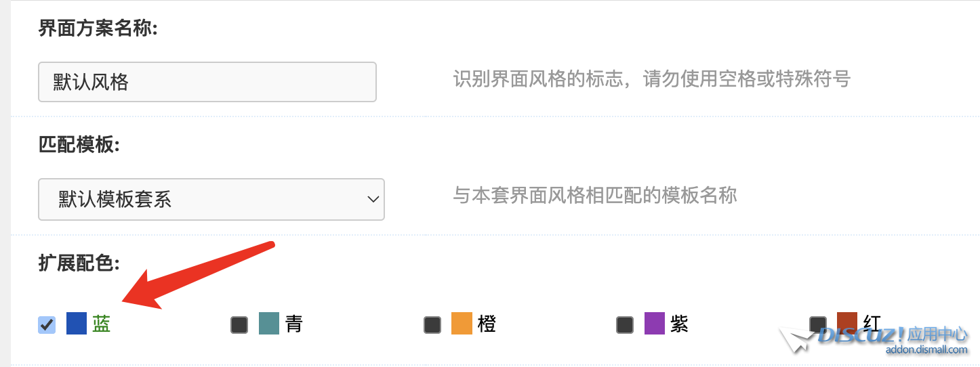Click the 青 label text
This screenshot has height=367, width=980.
(x=293, y=324)
